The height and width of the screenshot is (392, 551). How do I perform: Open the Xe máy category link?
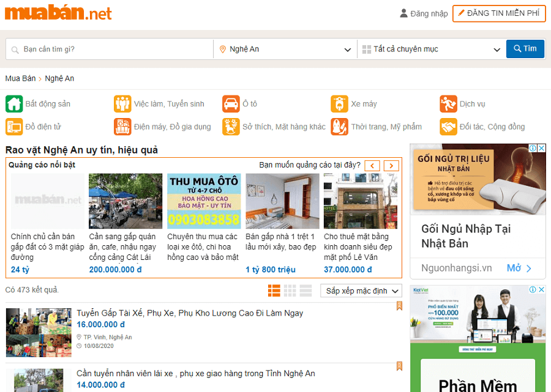(364, 104)
